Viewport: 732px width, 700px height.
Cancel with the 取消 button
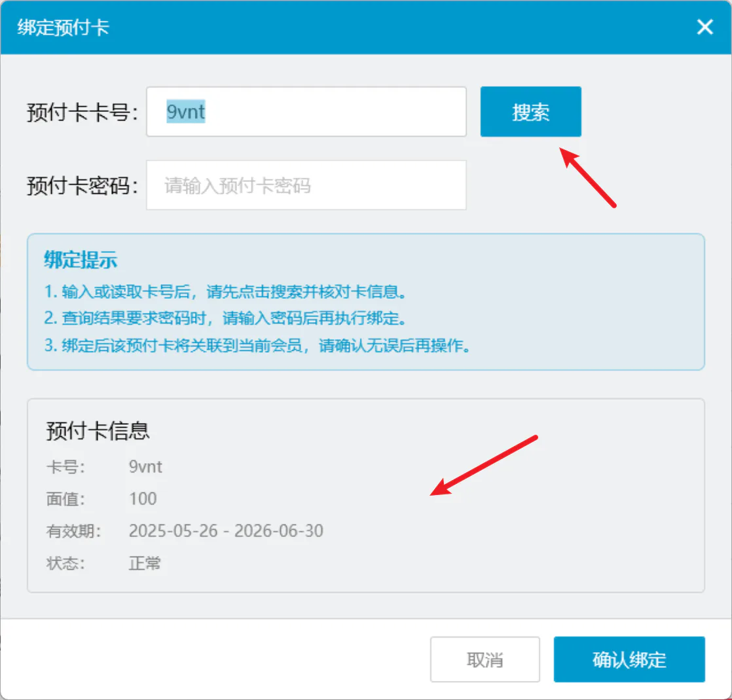pos(485,659)
